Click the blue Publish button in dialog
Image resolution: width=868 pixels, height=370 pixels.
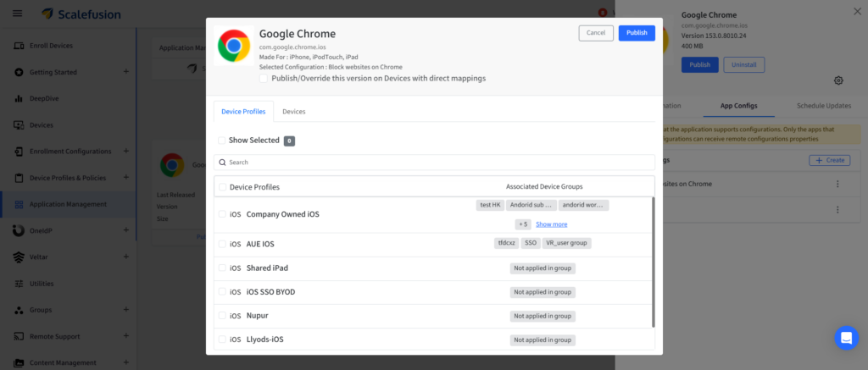[637, 33]
